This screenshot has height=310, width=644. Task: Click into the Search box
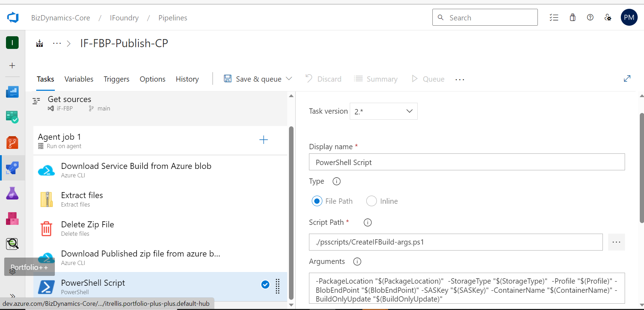click(x=485, y=17)
